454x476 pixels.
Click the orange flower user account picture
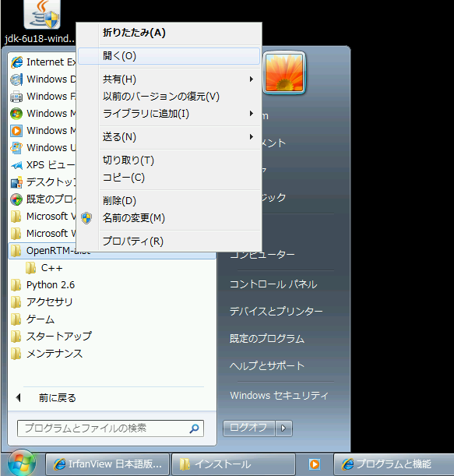284,72
